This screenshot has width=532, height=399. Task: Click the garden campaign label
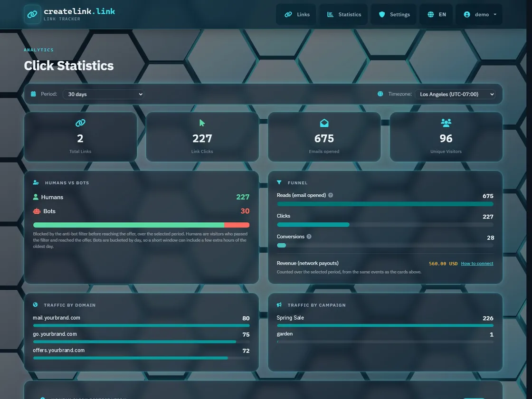point(285,334)
